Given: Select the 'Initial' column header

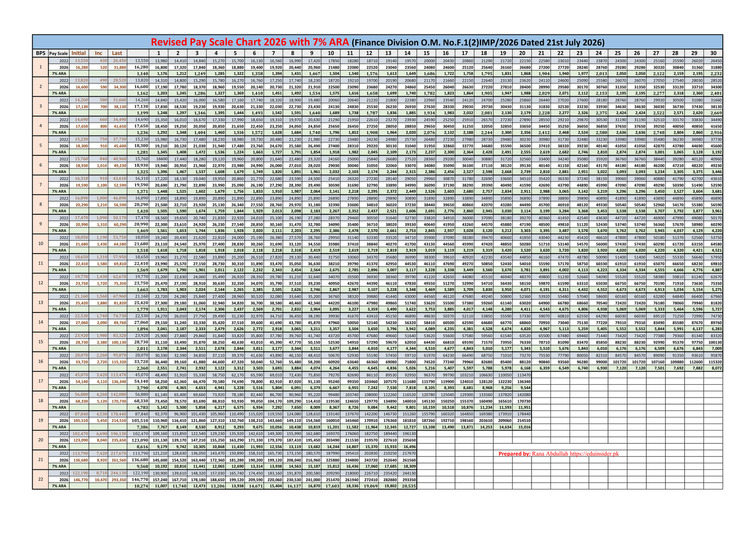Looking at the screenshot, I should tap(79, 53).
